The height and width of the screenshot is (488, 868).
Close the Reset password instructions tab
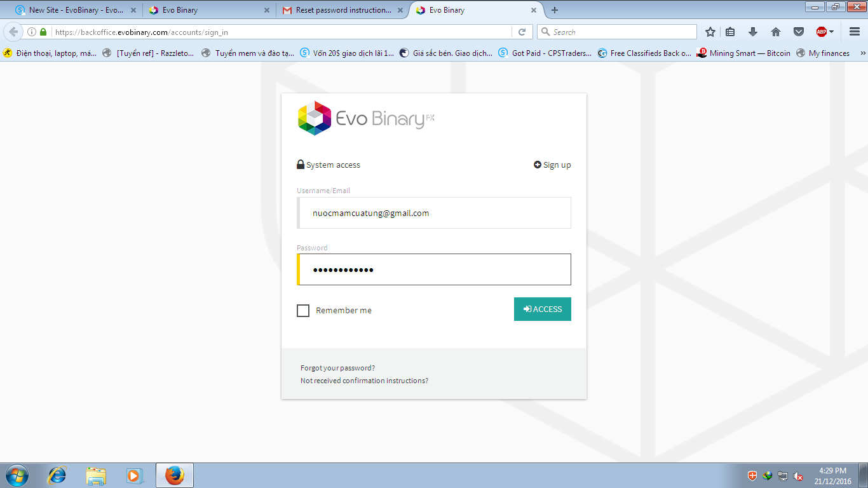[400, 10]
